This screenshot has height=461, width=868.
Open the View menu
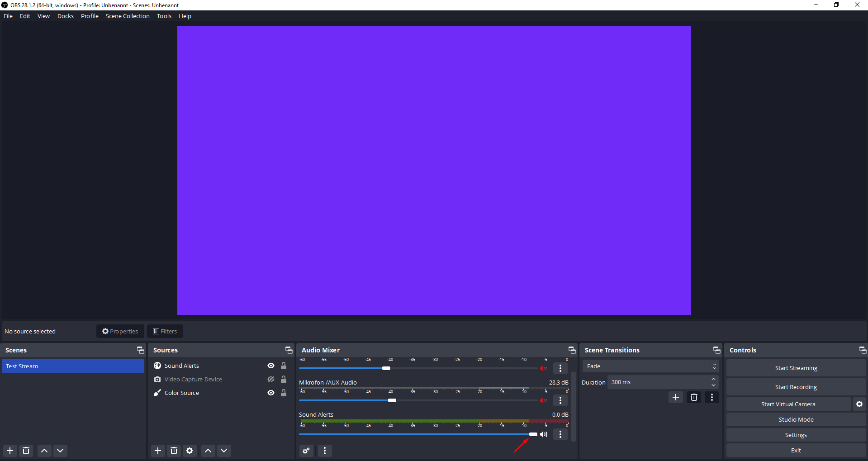pyautogui.click(x=43, y=16)
